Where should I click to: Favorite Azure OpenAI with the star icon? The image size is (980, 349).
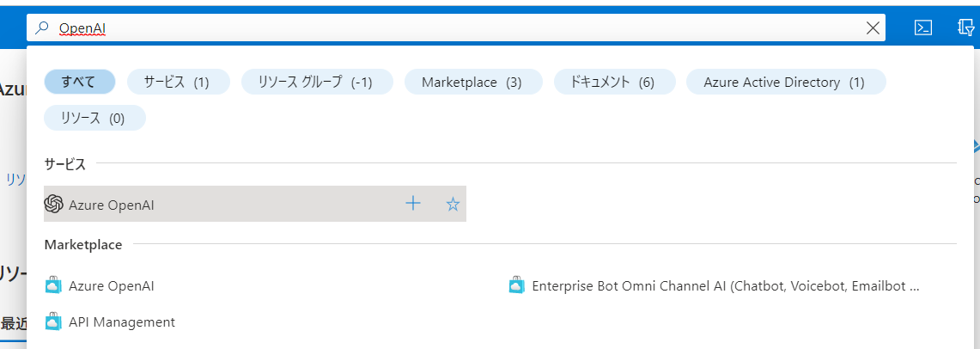453,204
